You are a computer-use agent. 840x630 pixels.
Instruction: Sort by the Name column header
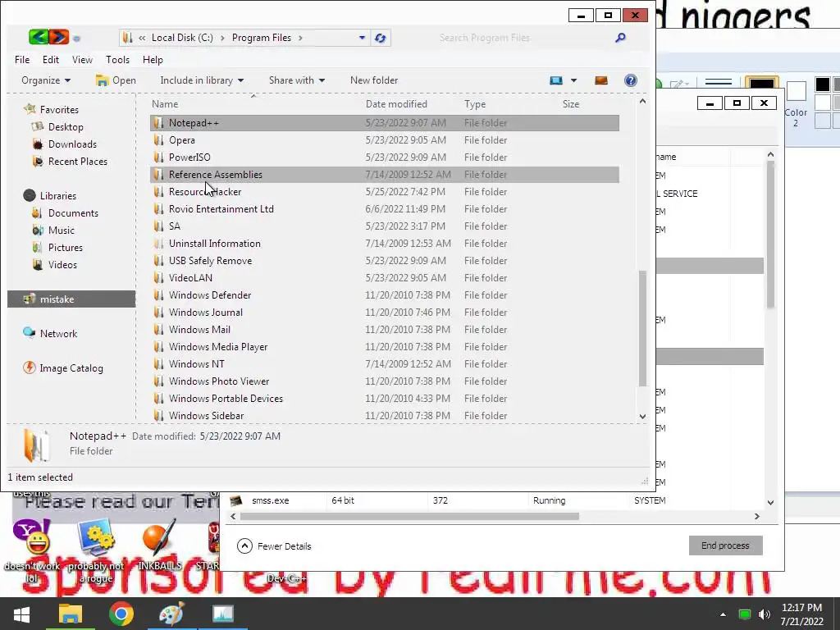click(164, 104)
